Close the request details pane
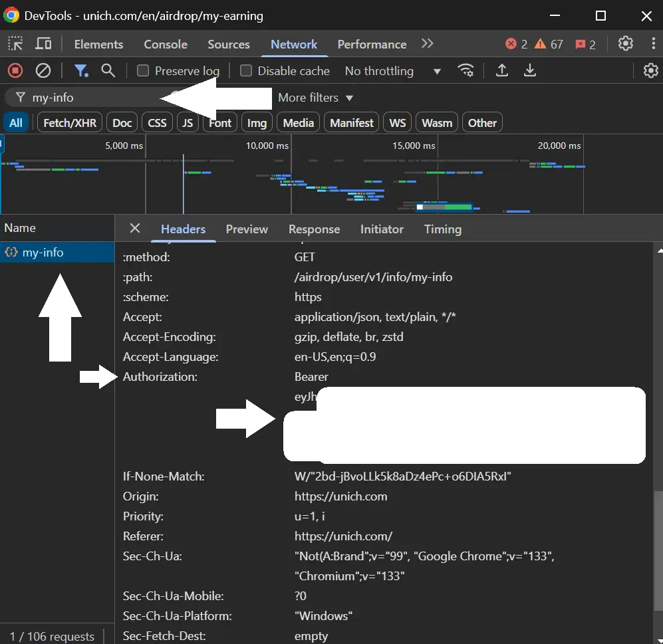The height and width of the screenshot is (644, 663). pos(135,228)
